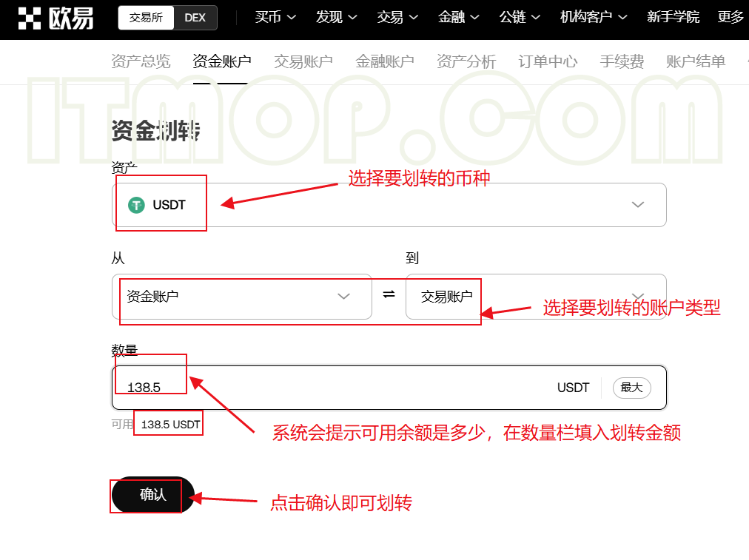Click the USDT Tether coin icon
This screenshot has height=560, width=749.
click(136, 205)
